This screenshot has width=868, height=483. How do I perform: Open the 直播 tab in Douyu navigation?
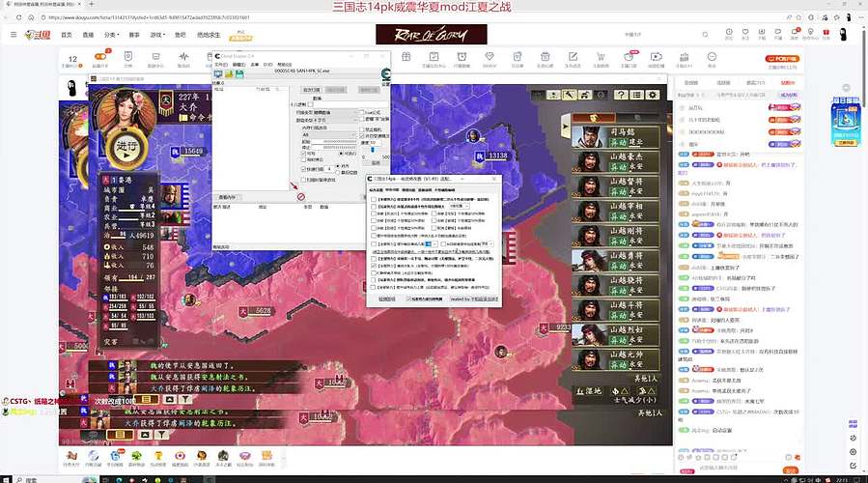pyautogui.click(x=86, y=35)
